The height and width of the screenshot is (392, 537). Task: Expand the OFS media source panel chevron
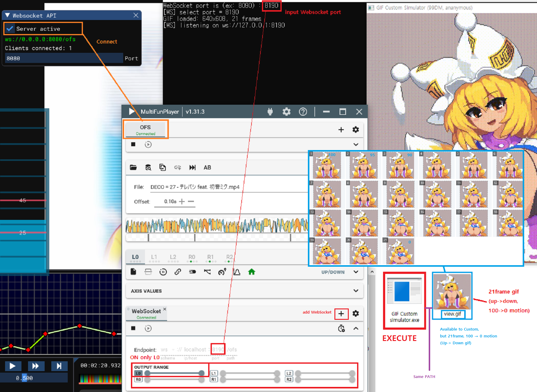356,144
